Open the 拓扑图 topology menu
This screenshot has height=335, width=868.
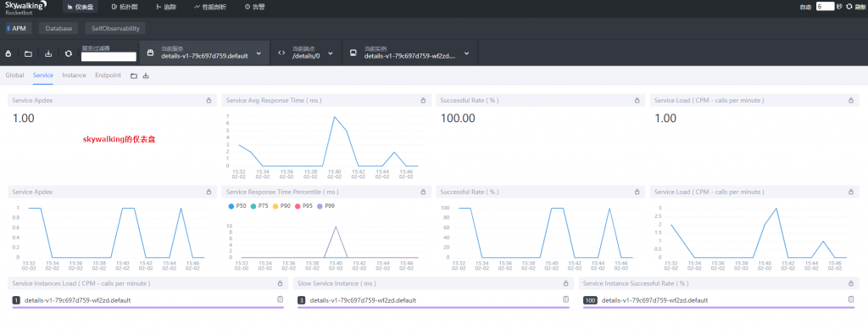point(124,7)
